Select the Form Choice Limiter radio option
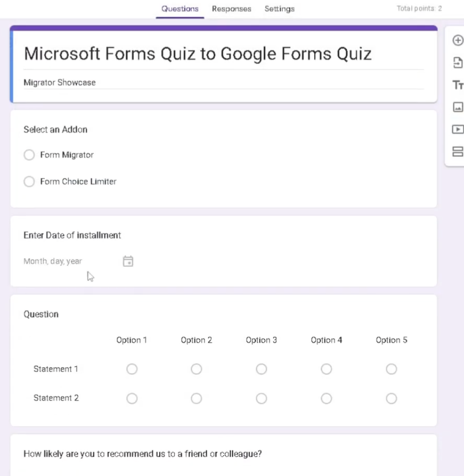The image size is (464, 476). point(29,182)
